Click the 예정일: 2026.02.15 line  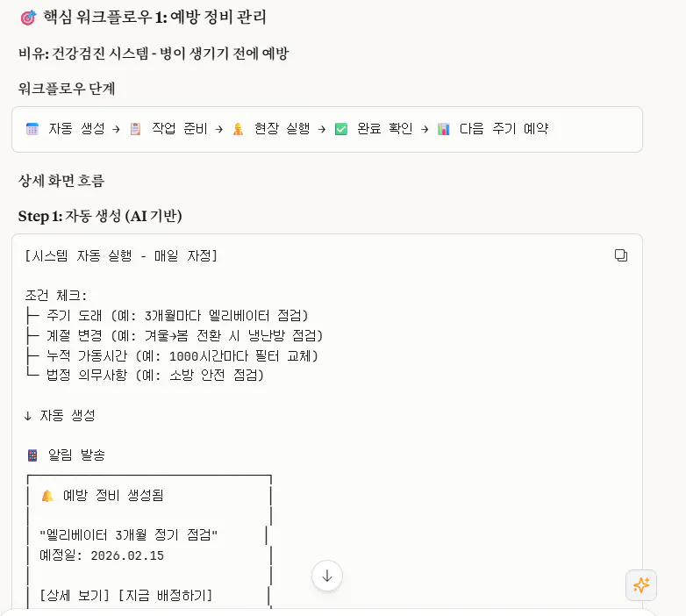(102, 556)
